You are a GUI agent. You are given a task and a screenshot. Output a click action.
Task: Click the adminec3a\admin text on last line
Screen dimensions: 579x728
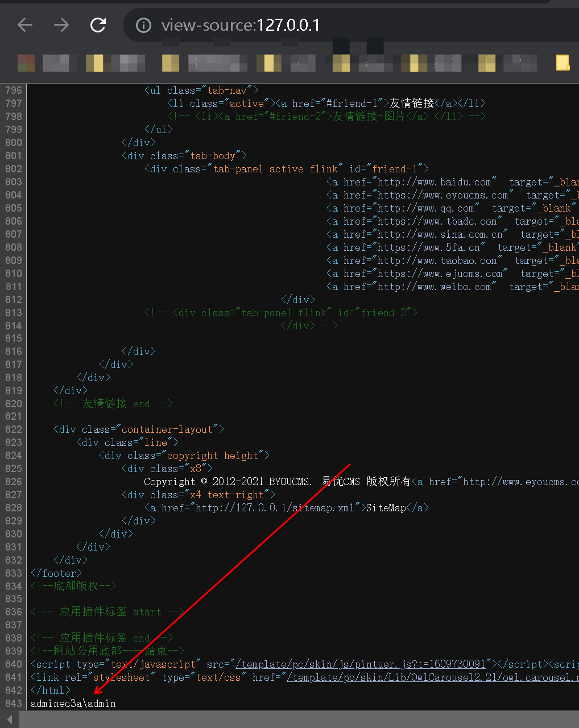[x=73, y=704]
